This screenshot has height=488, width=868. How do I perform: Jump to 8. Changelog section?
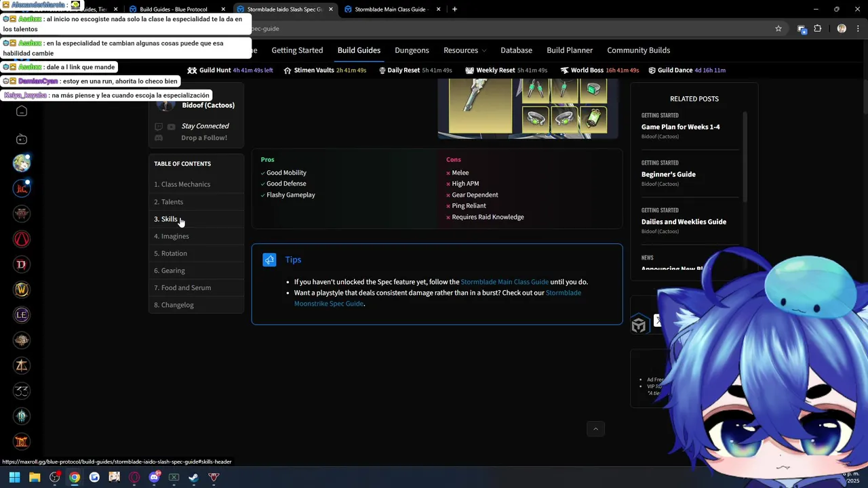coord(174,305)
